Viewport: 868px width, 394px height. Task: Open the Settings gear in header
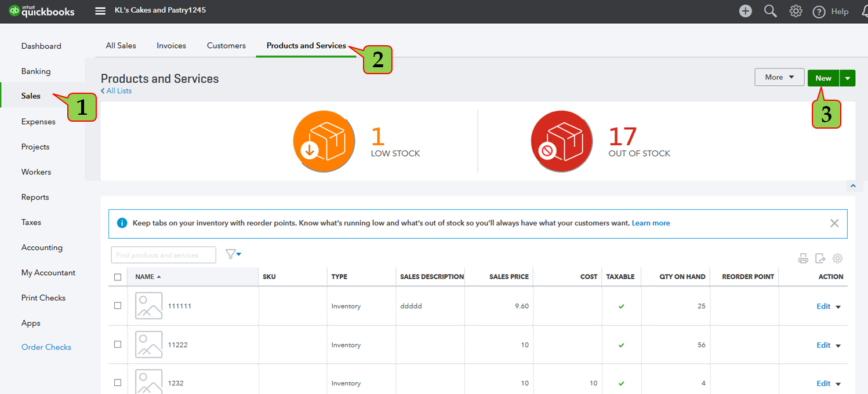tap(796, 11)
